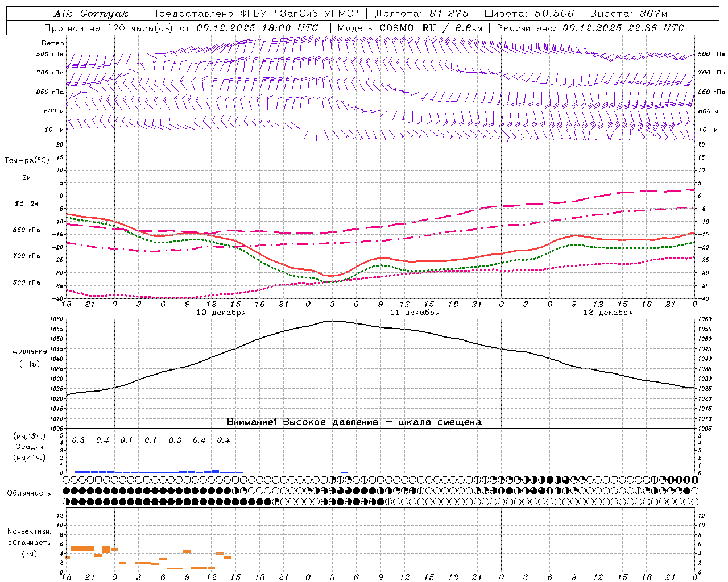Viewport: 728px width, 582px height.
Task: Click the forecast start time 09.12.2025 18:00 UTC
Action: (x=258, y=28)
